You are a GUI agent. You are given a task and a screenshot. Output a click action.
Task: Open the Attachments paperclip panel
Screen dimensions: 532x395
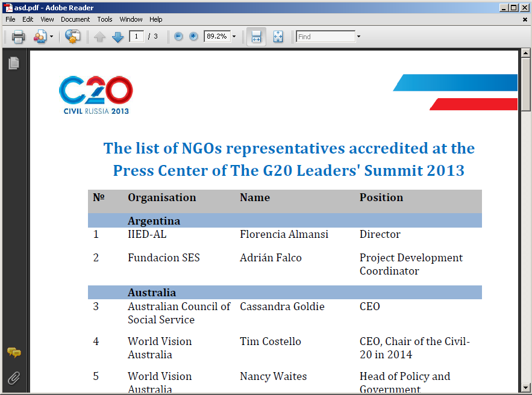[x=13, y=378]
